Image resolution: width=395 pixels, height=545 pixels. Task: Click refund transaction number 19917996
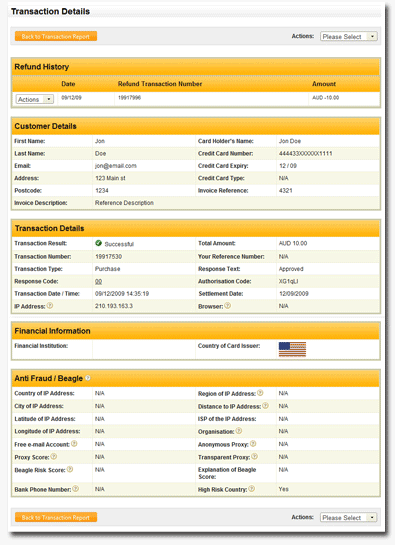(129, 98)
